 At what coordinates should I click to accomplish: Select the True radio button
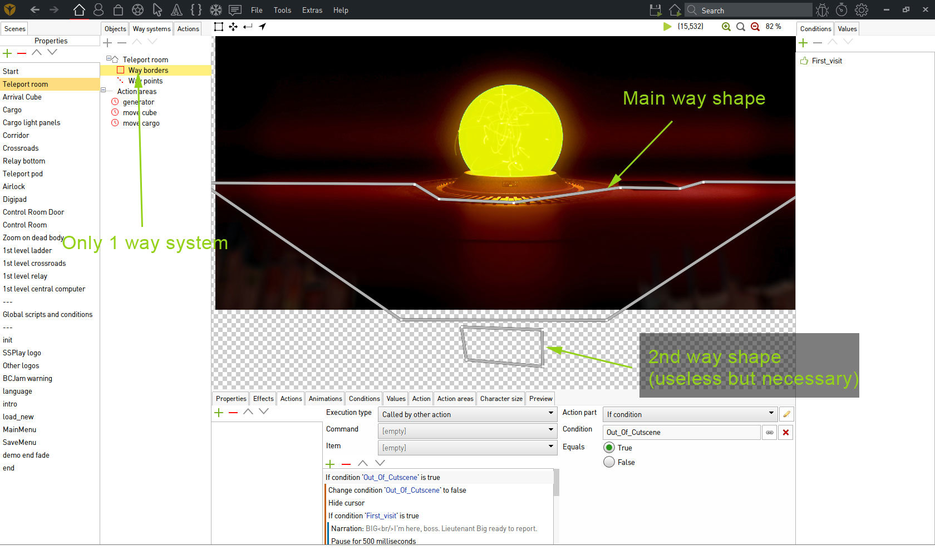[609, 448]
